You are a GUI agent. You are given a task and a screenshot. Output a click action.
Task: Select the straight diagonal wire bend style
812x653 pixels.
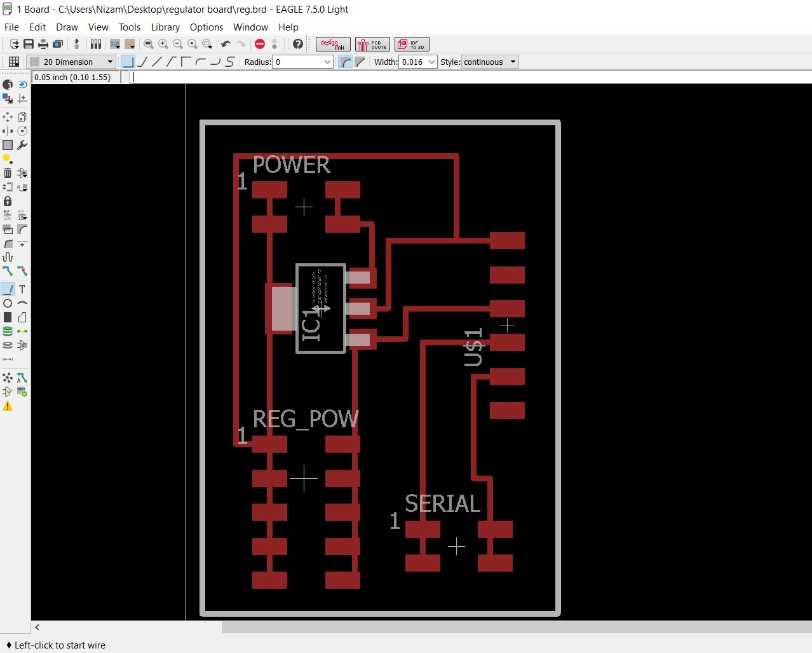[157, 62]
